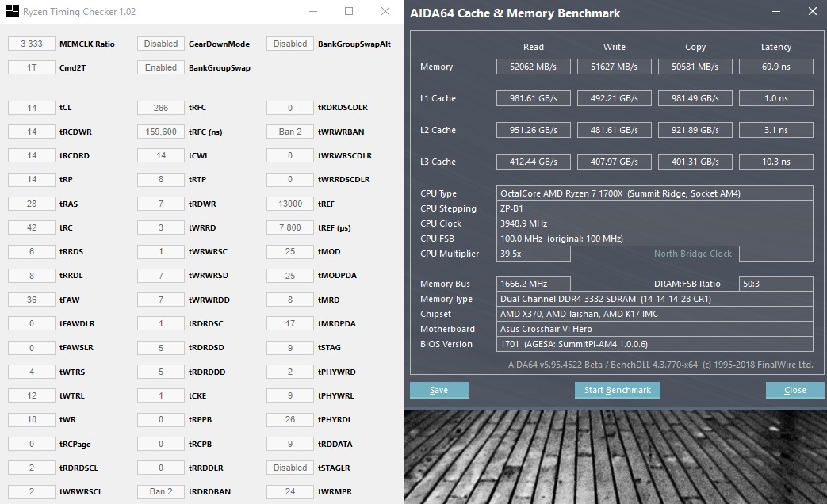The image size is (827, 504).
Task: Click the Memory Bus value 1666.2 MHz
Action: pos(533,284)
